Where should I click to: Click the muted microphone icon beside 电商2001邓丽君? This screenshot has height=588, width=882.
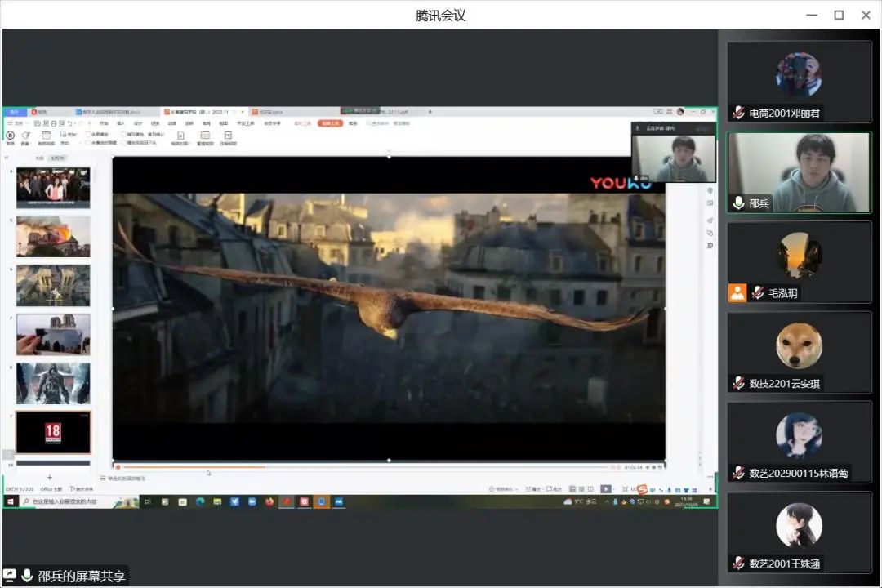738,113
